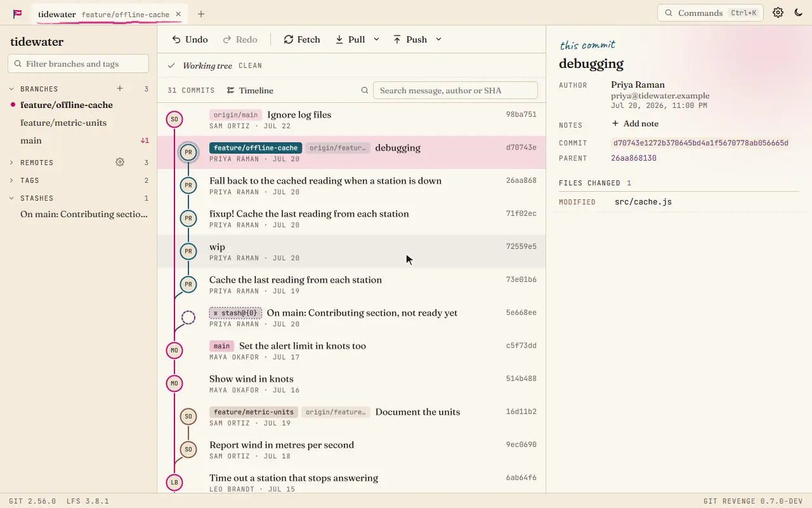The height and width of the screenshot is (508, 812).
Task: Collapse the Branches section
Action: [x=11, y=89]
